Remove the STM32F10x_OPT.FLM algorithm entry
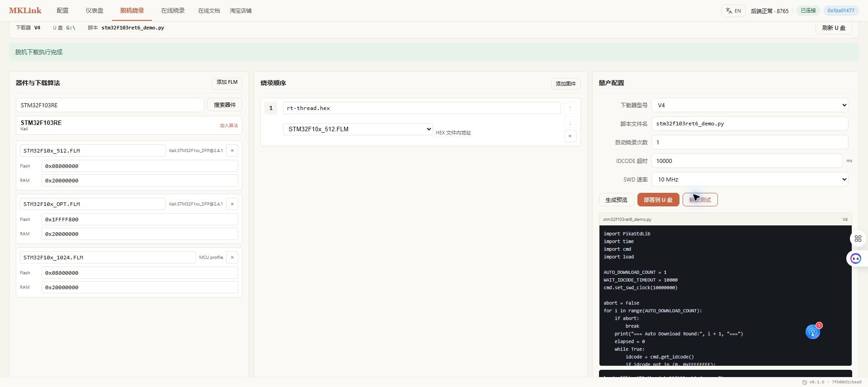The image size is (868, 387). [x=232, y=204]
